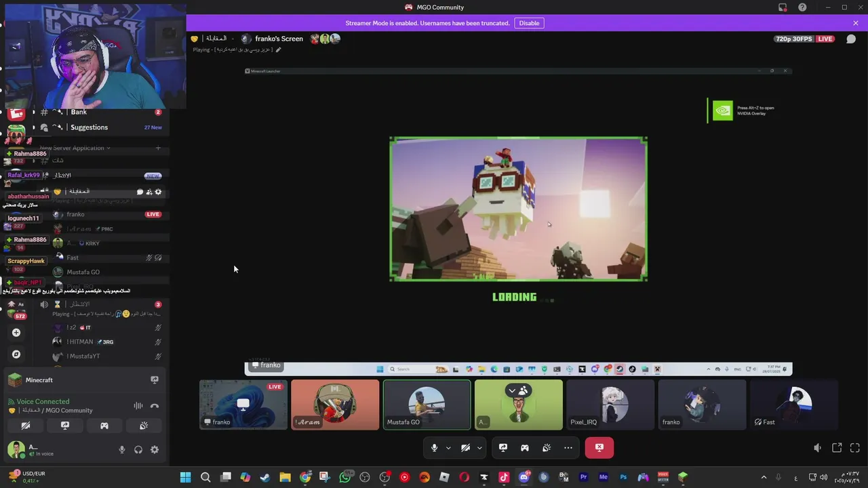Open the Discord inbox icon in title bar
The image size is (868, 488).
pos(783,7)
